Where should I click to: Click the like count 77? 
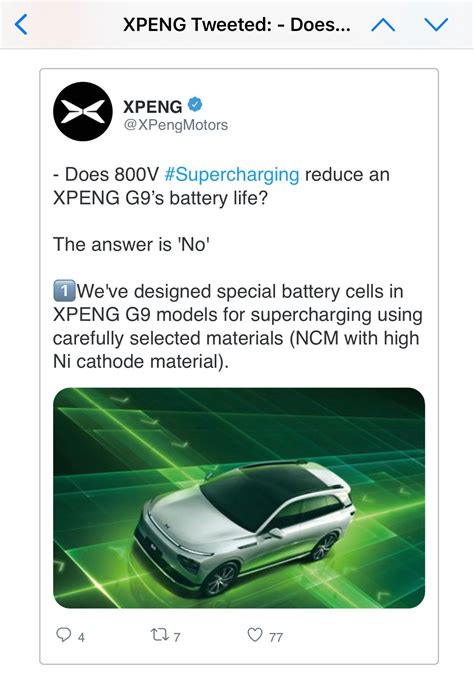pos(276,637)
